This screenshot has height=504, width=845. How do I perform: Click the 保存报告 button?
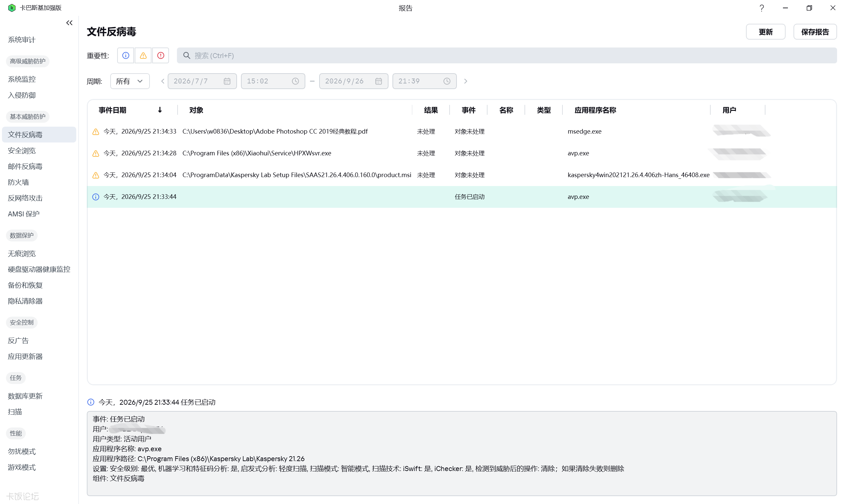tap(815, 32)
